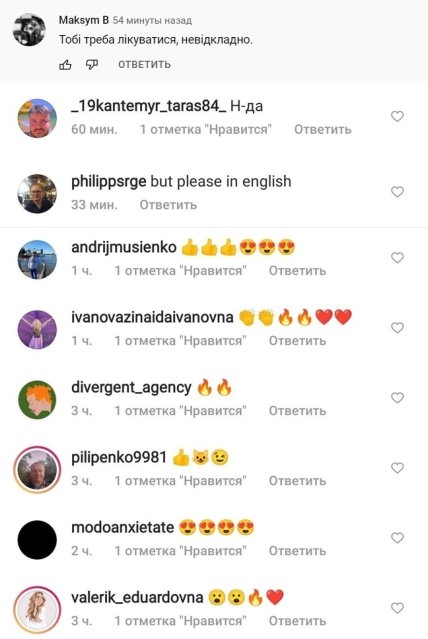
Task: View valerik_eduardovna story avatar
Action: click(37, 610)
